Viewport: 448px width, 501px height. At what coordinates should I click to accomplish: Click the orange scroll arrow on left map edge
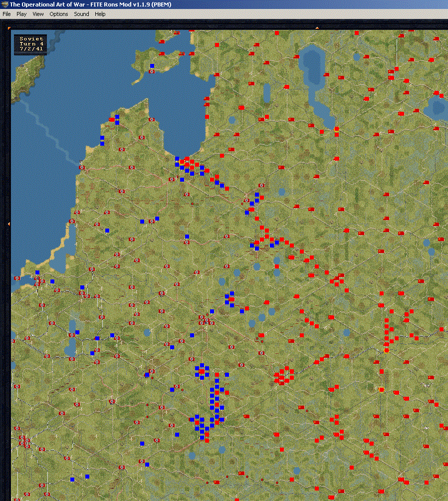point(8,224)
